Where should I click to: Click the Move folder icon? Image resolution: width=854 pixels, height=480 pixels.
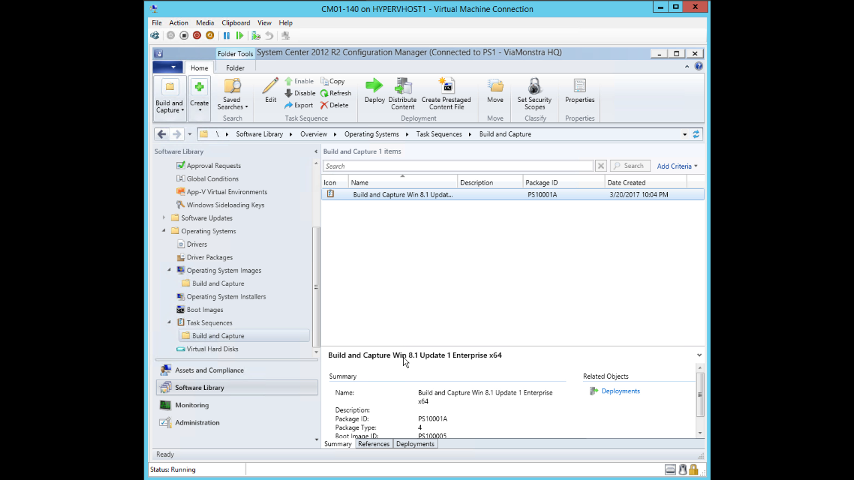[x=495, y=88]
